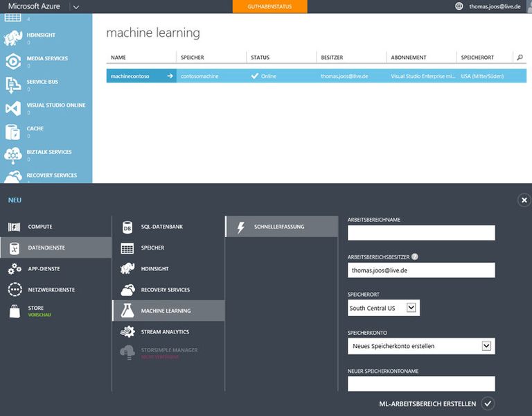Viewport: 532px width, 416px height.
Task: Click the Schnellerfassung lightning icon
Action: [240, 227]
